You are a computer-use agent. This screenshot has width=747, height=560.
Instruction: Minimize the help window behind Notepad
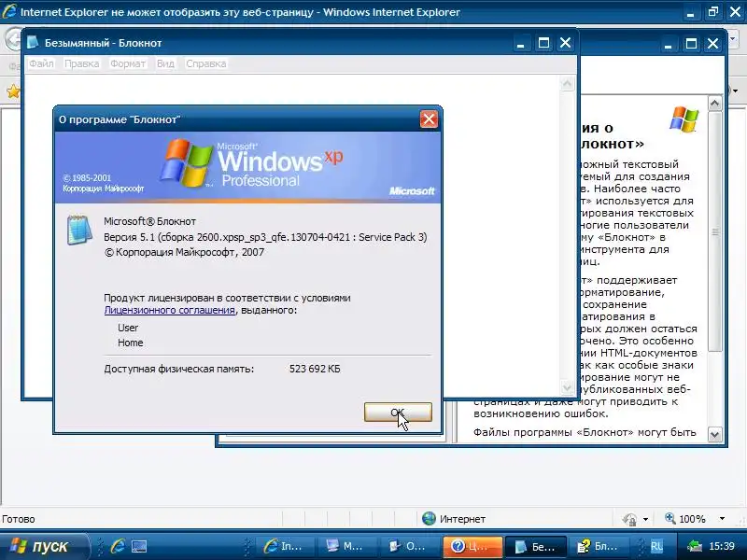click(668, 44)
